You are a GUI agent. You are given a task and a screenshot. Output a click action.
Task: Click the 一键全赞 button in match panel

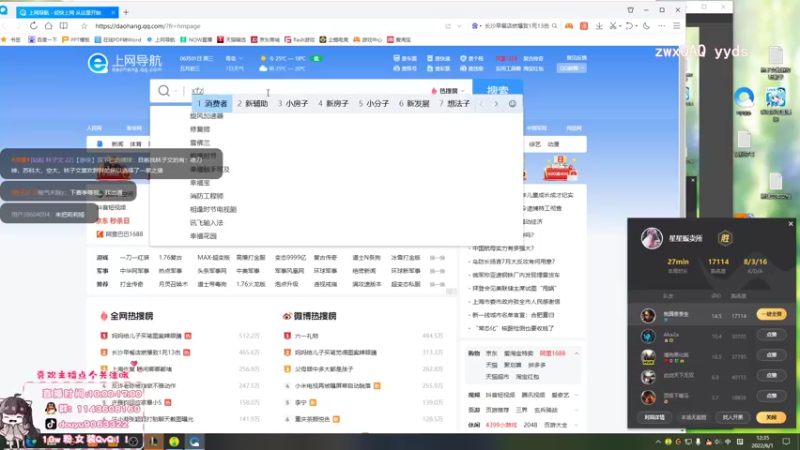pos(771,315)
